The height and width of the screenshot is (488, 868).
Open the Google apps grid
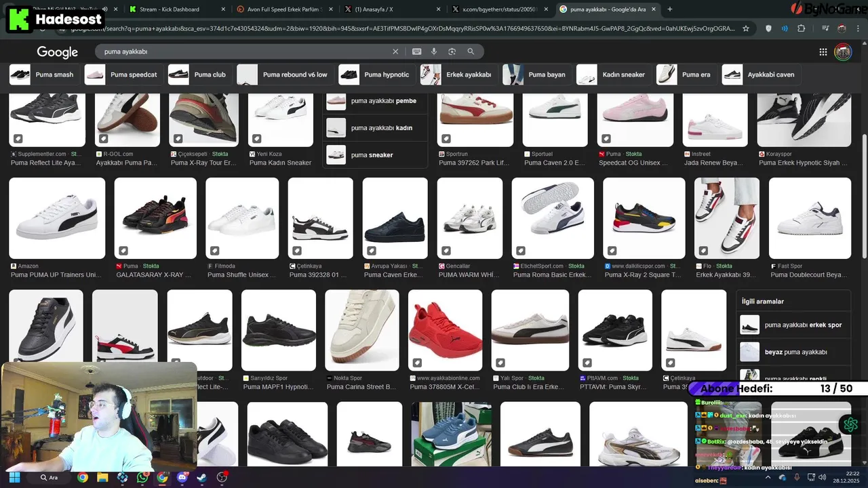tap(823, 52)
